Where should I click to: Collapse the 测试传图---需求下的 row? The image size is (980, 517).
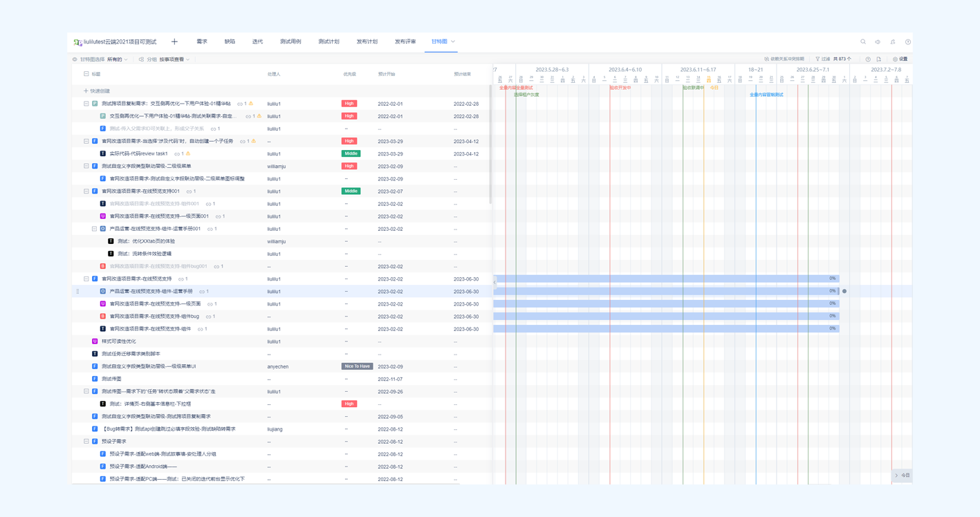tap(86, 391)
